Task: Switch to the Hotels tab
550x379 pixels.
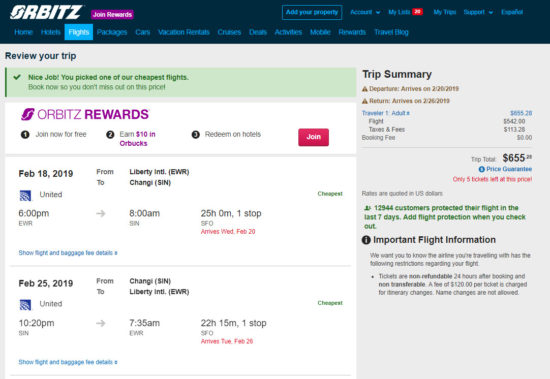Action: (x=51, y=32)
